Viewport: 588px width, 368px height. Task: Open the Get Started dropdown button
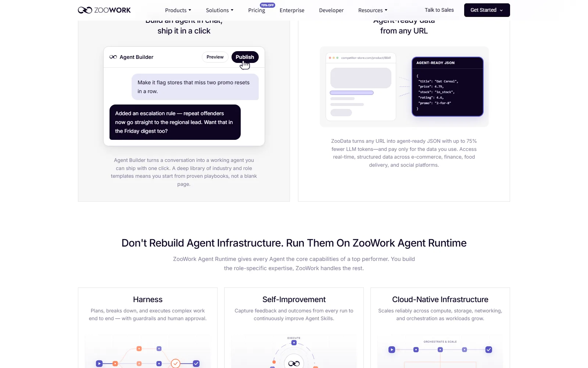coord(487,10)
